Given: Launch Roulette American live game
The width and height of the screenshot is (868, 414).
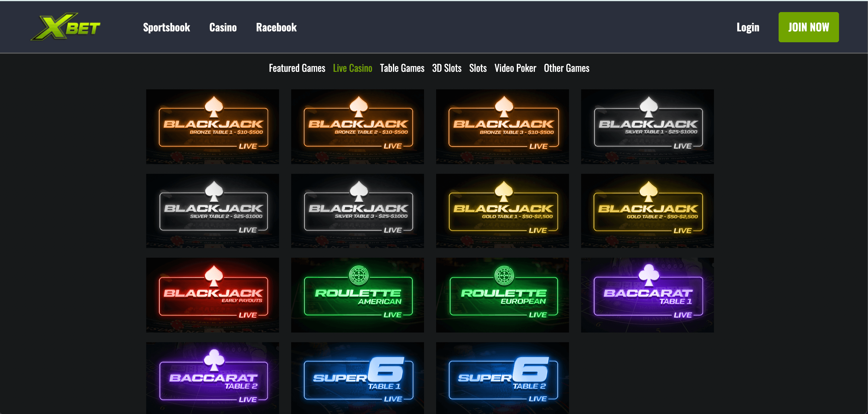Looking at the screenshot, I should pos(358,295).
